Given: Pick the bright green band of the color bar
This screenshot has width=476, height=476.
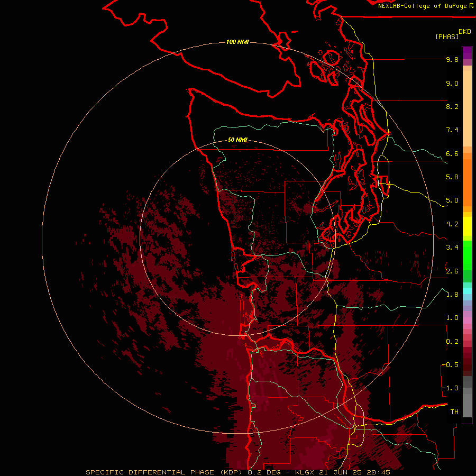Looking at the screenshot, I should pos(467,255).
